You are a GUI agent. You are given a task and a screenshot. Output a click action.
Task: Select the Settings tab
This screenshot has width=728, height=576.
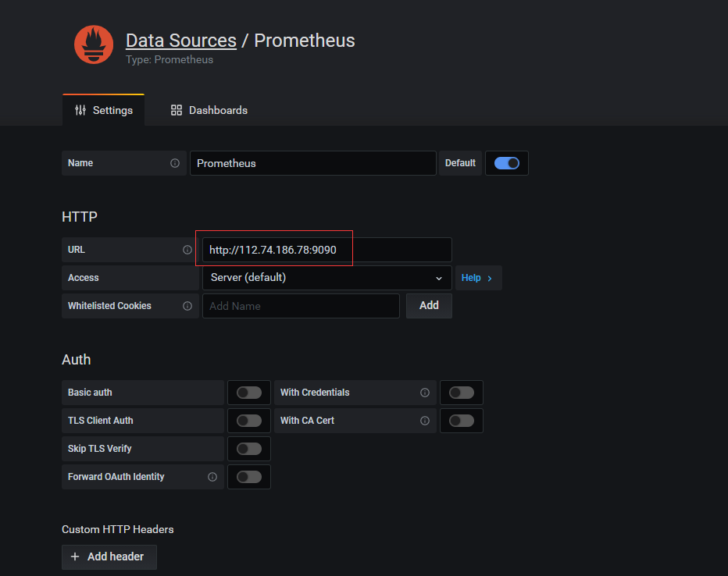(104, 110)
